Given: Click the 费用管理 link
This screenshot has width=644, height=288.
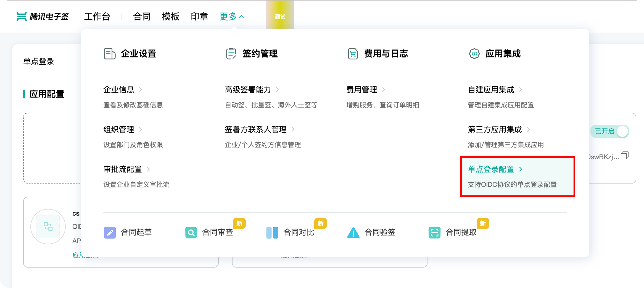Looking at the screenshot, I should pos(362,90).
